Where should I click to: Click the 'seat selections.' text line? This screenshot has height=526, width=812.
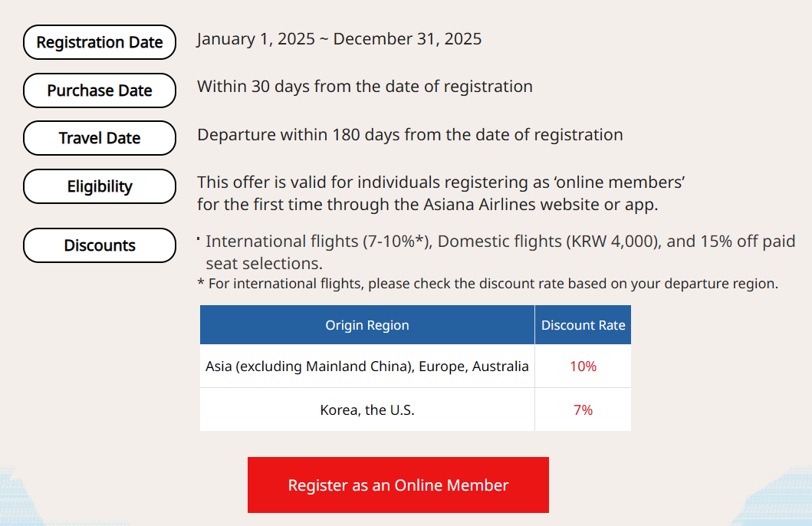(253, 264)
